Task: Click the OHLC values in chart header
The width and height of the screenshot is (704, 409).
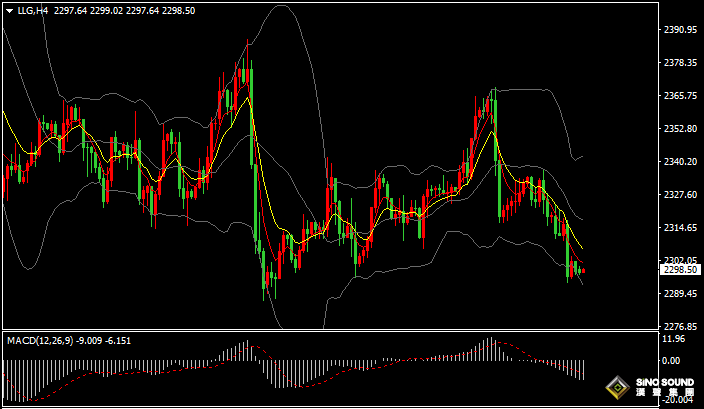Action: 124,10
